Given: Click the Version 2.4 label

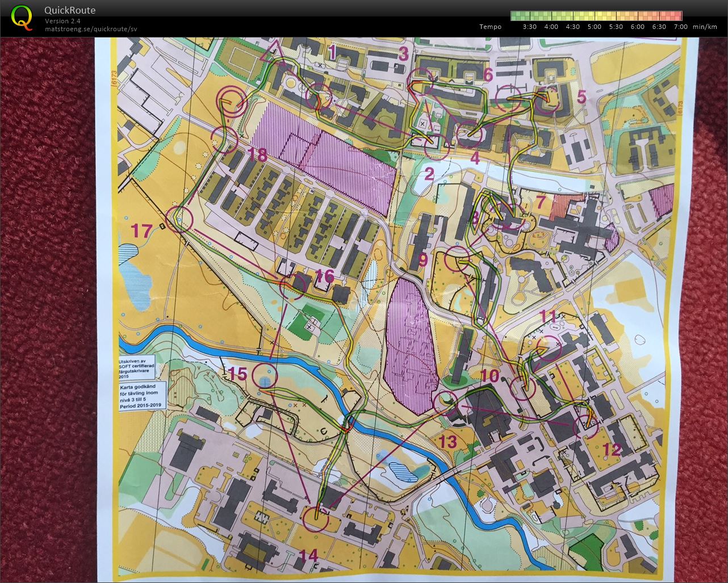Looking at the screenshot, I should (62, 21).
